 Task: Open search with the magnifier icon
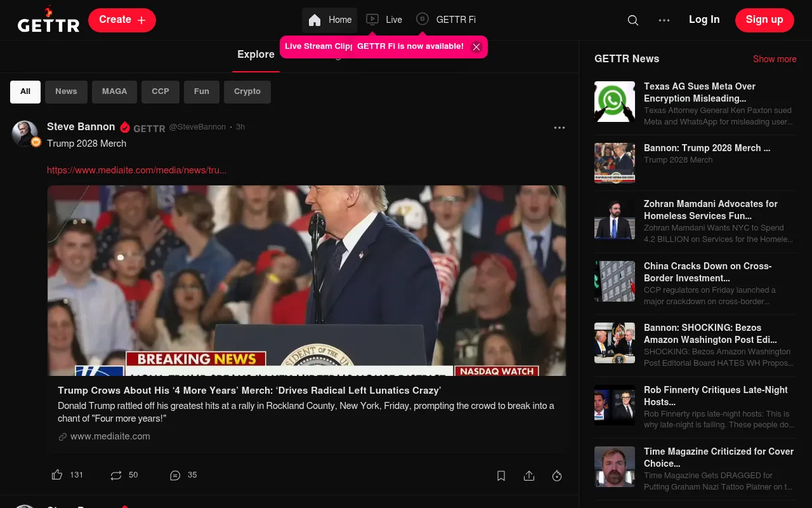tap(632, 20)
